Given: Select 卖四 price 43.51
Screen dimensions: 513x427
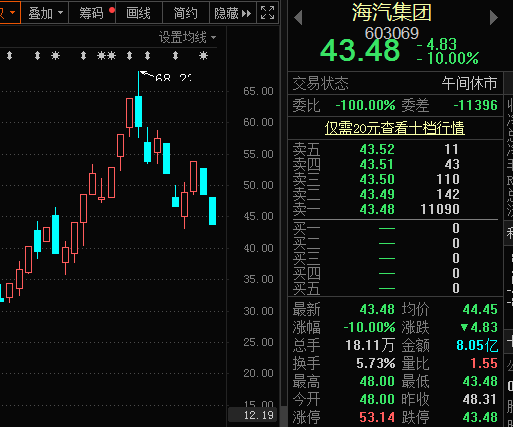Looking at the screenshot, I should 377,164.
